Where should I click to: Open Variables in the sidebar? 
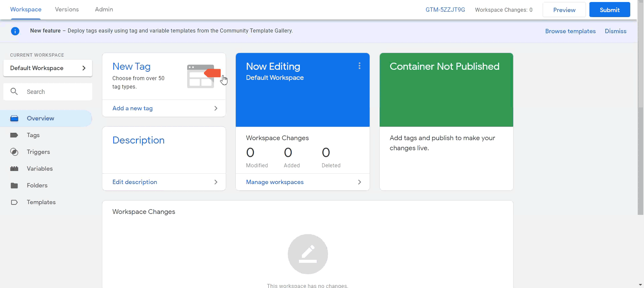[46, 169]
